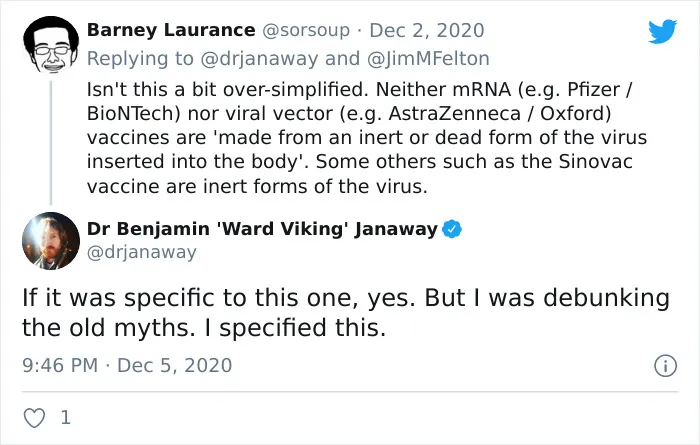Click the blue verified badge
Viewport: 700px width, 445px height.
pyautogui.click(x=452, y=229)
